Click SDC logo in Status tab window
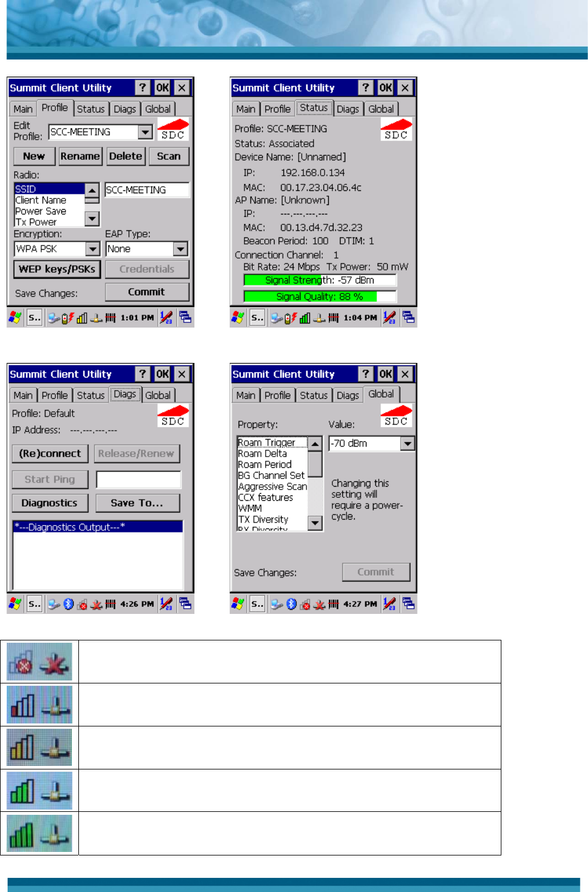588x892 pixels. tap(396, 130)
